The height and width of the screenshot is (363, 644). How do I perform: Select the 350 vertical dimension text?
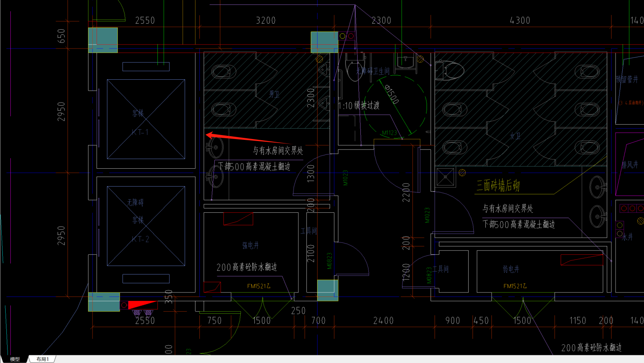[169, 296]
